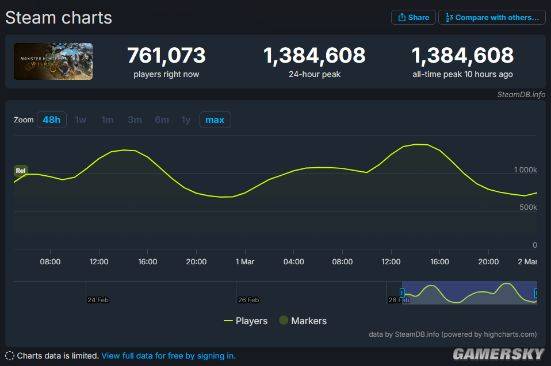Open View full data by signing in link

169,356
